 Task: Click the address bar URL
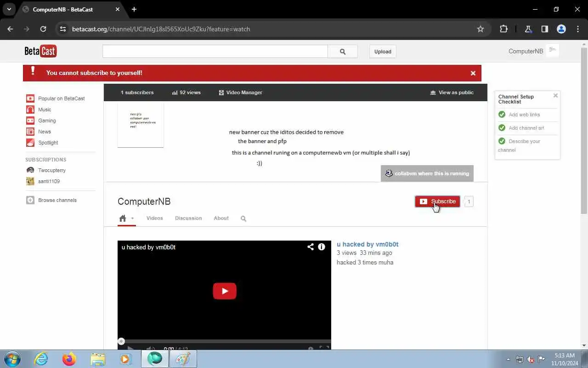[161, 29]
